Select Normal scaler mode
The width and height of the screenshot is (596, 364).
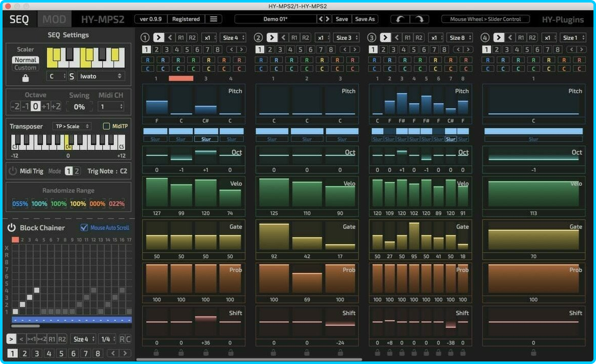(x=25, y=59)
